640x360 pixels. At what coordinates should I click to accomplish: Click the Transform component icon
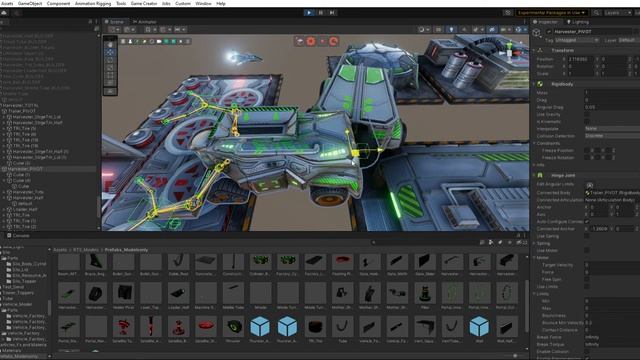pyautogui.click(x=540, y=51)
